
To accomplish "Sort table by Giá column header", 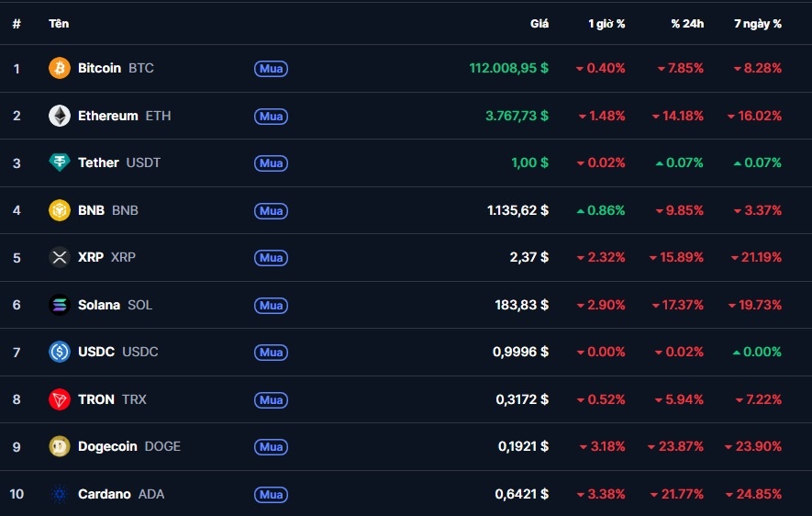I will [539, 24].
